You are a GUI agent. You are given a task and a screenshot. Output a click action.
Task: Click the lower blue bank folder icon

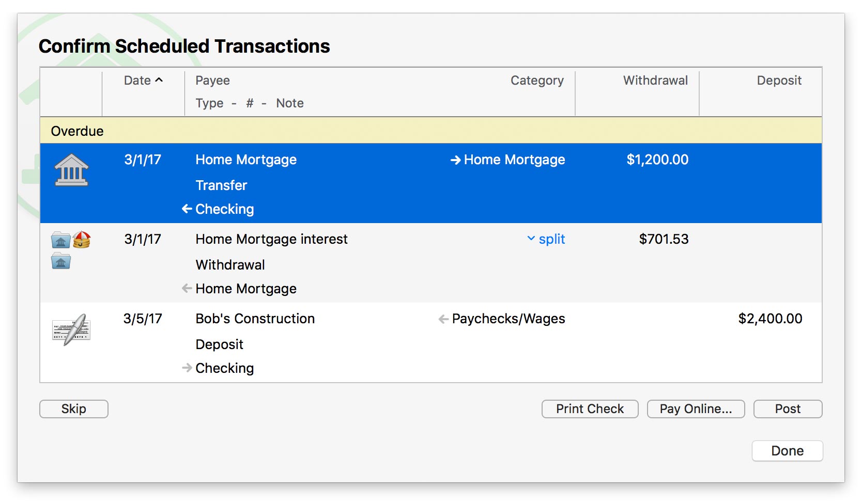pyautogui.click(x=61, y=261)
